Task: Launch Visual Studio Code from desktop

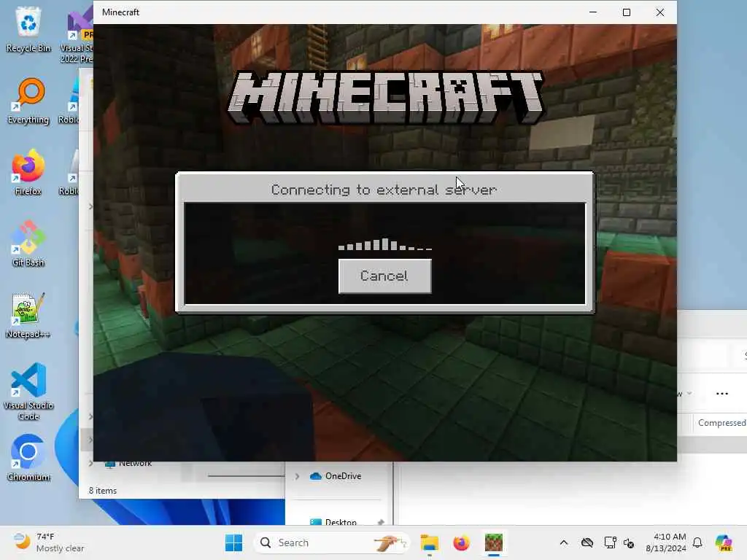Action: point(28,392)
